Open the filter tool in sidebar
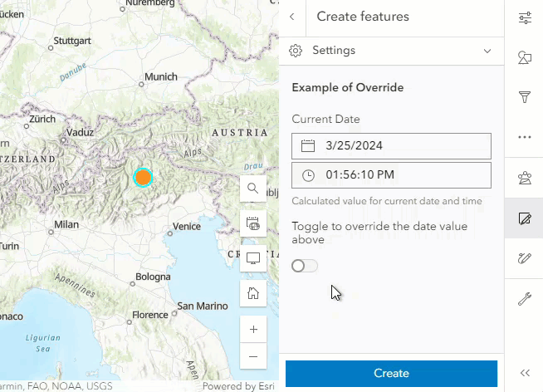 [524, 97]
